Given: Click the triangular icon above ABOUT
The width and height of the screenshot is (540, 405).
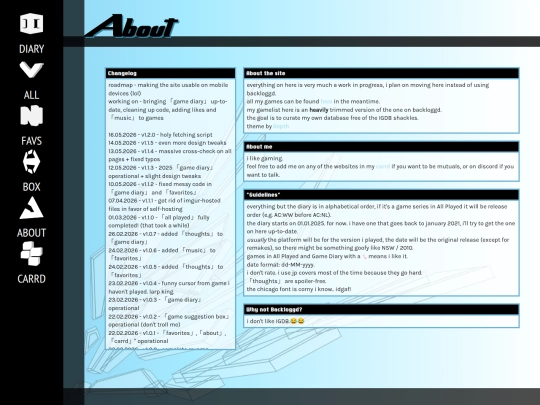Looking at the screenshot, I should [x=31, y=208].
